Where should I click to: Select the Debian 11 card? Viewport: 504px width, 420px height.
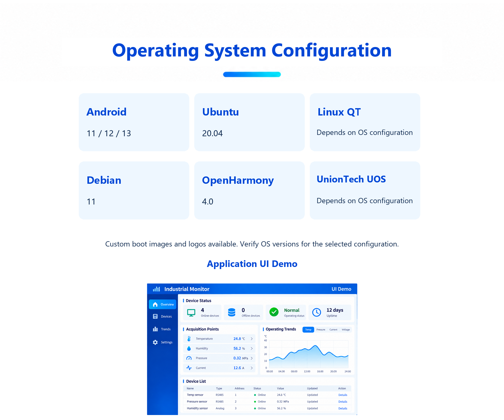tap(134, 190)
